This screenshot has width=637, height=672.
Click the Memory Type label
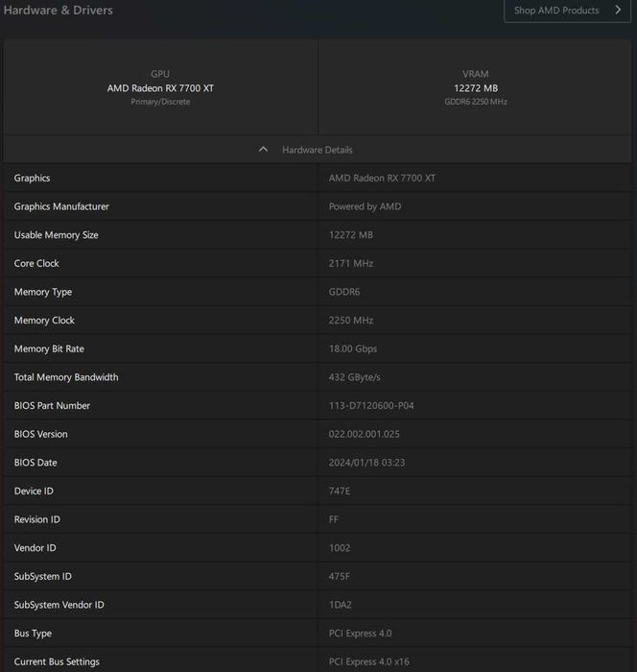click(x=43, y=292)
